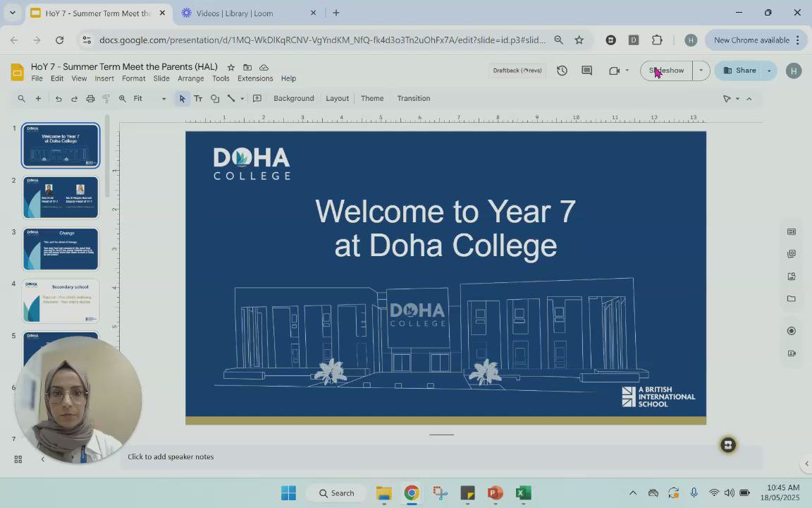
Task: Expand the Share options arrow
Action: [769, 71]
